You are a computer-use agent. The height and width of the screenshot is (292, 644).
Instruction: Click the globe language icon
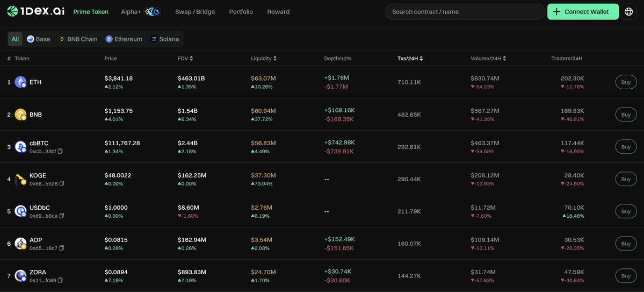coord(629,12)
